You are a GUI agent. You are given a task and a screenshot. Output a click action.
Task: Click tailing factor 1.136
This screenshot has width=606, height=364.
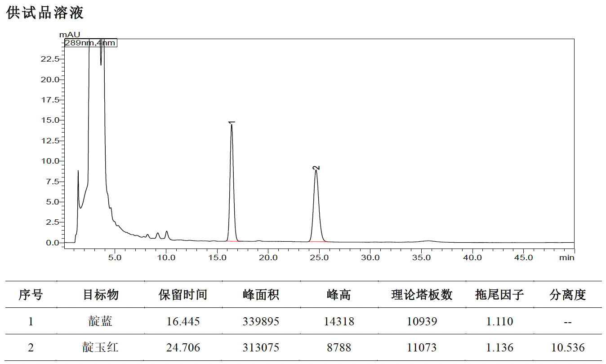tap(499, 348)
